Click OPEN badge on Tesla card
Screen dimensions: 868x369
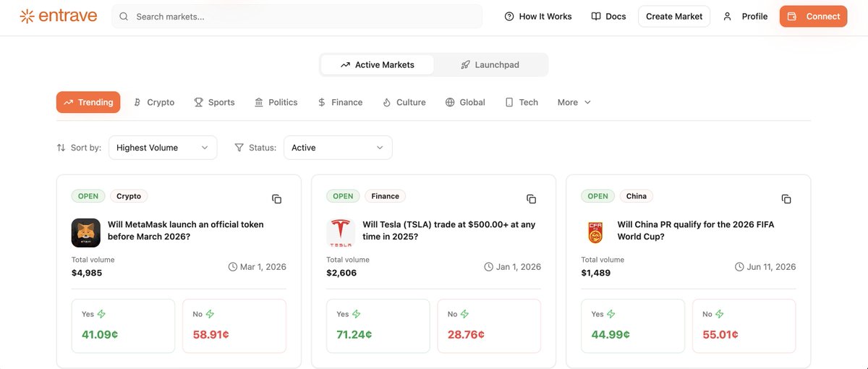pyautogui.click(x=343, y=196)
